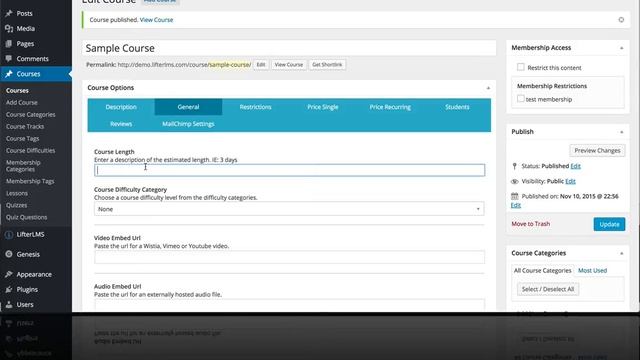The width and height of the screenshot is (640, 360).
Task: Open Course Categories in sidebar submenu
Action: click(31, 115)
